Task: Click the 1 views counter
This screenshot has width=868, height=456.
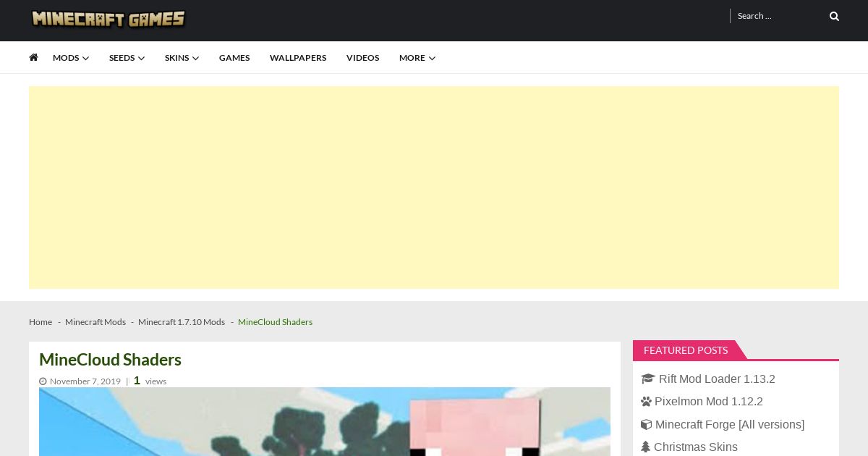Action: pyautogui.click(x=150, y=381)
